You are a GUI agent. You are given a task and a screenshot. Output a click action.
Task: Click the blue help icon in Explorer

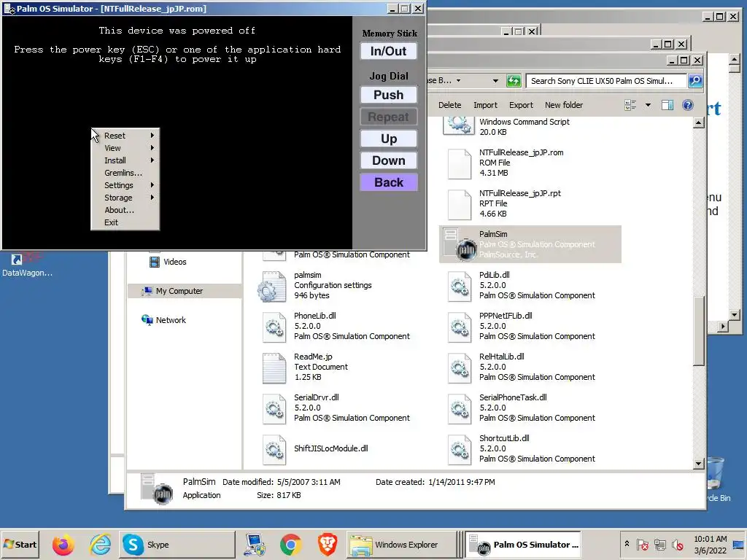click(x=687, y=105)
